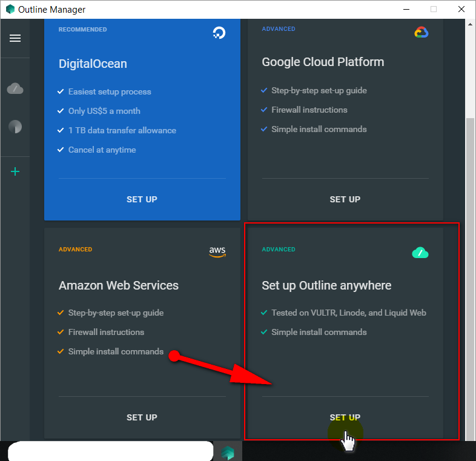476x461 pixels.
Task: Click the Google Cloud logo icon
Action: point(421,32)
